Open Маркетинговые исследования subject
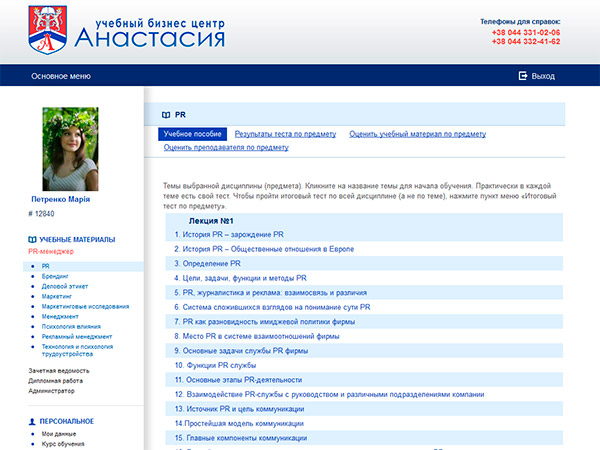Viewport: 600px width, 450px height. click(85, 306)
